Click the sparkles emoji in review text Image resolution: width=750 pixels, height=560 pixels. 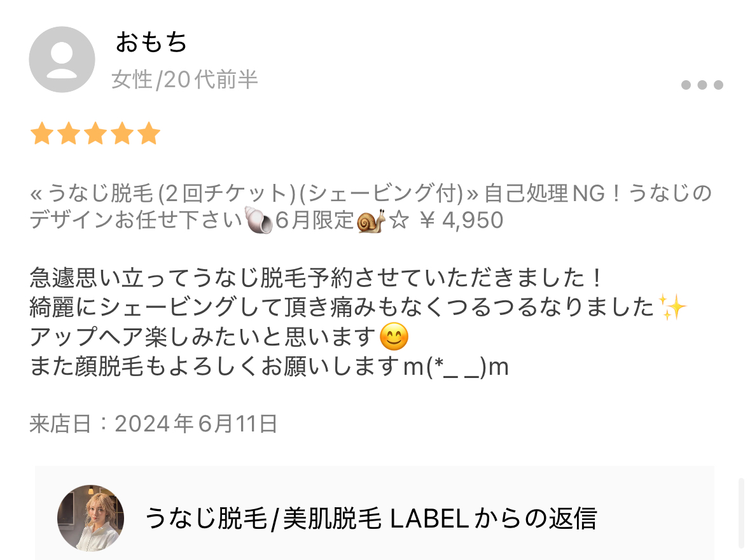tap(672, 307)
